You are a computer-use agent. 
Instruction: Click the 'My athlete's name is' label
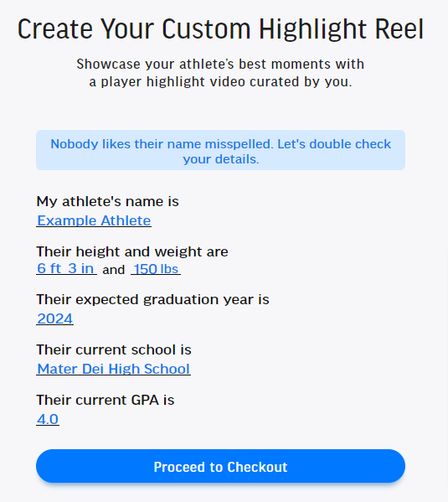point(107,201)
